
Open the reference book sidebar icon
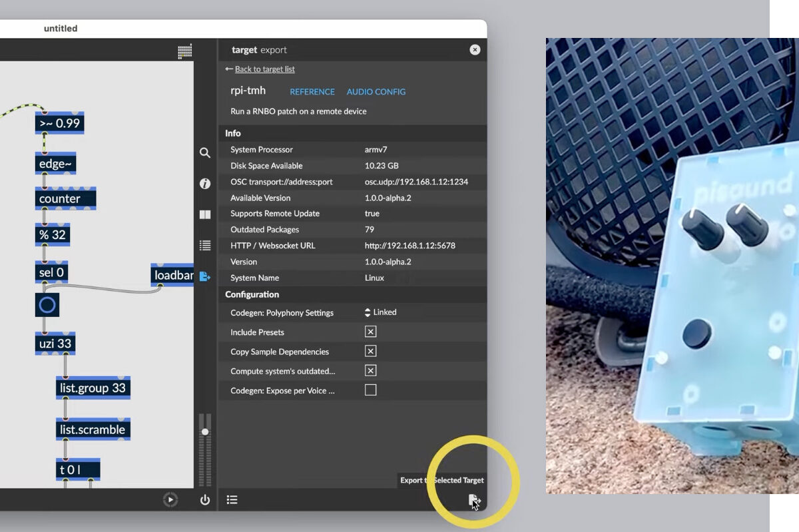coord(205,215)
